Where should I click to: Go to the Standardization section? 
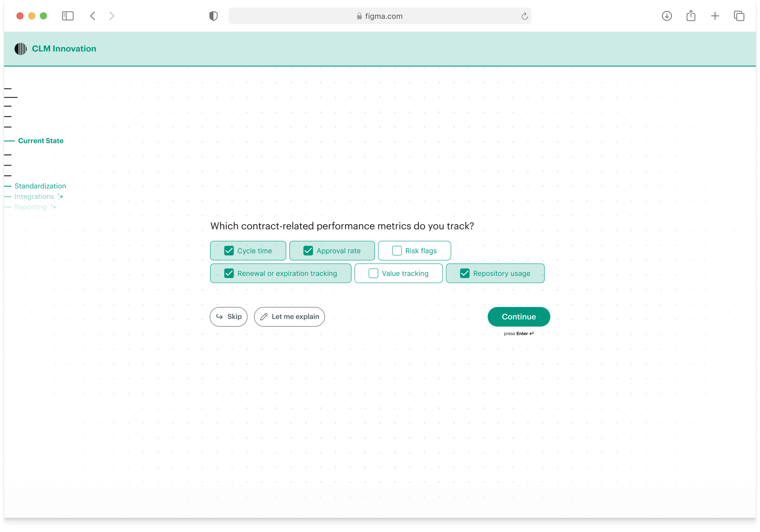click(x=40, y=186)
